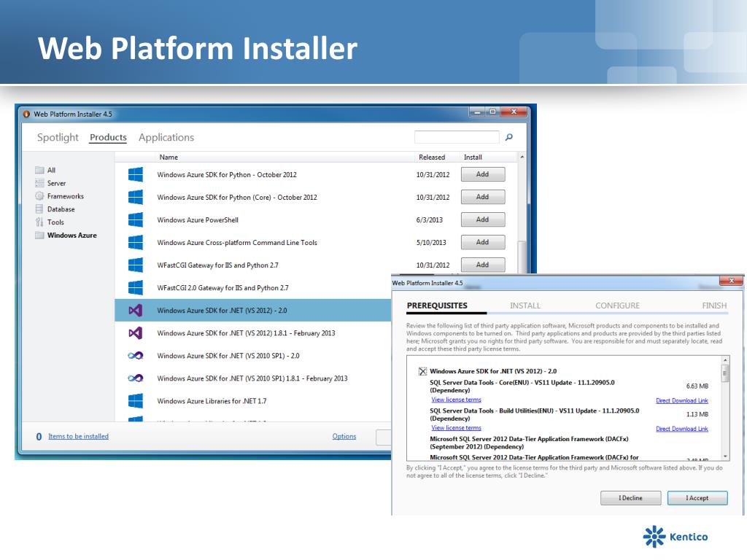The height and width of the screenshot is (560, 747).
Task: Select the FINISH step
Action: tap(714, 306)
